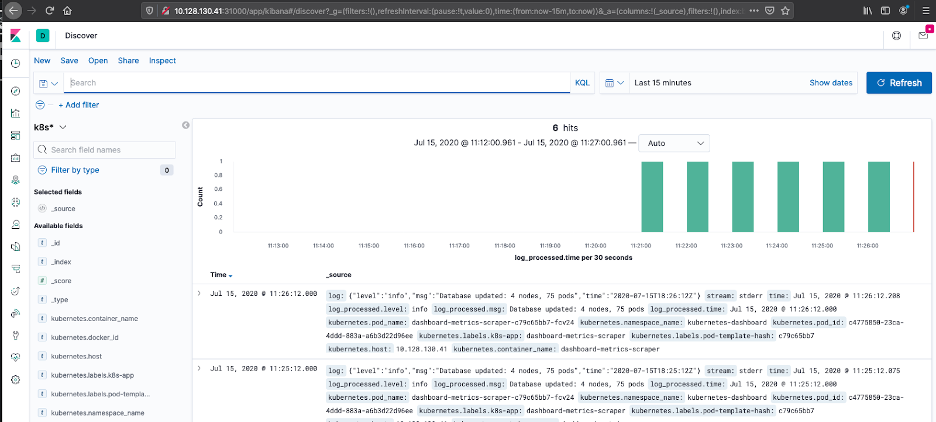This screenshot has width=936, height=422.
Task: Select kubernetes.docker_id field
Action: click(x=85, y=338)
